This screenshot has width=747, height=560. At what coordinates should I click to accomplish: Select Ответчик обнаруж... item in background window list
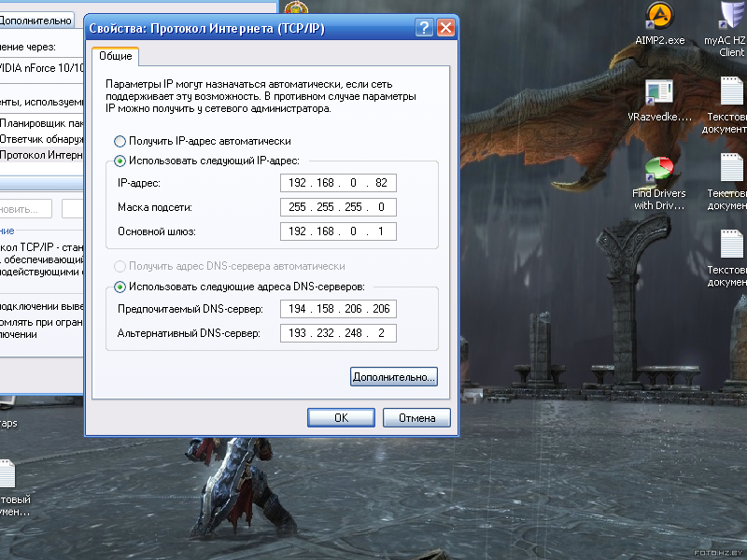pyautogui.click(x=41, y=139)
